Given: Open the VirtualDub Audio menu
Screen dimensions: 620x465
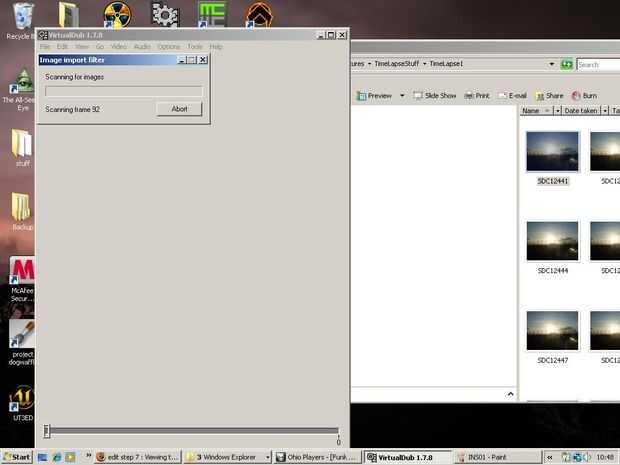Looking at the screenshot, I should tap(142, 47).
